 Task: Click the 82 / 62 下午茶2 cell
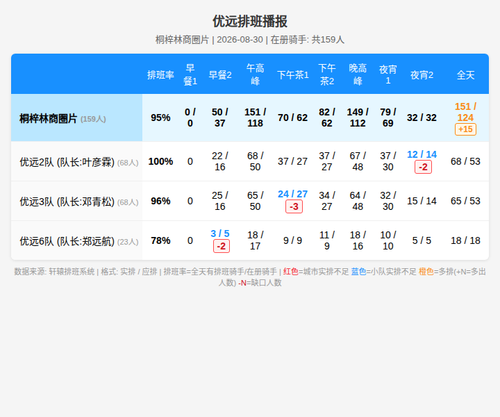click(x=327, y=118)
